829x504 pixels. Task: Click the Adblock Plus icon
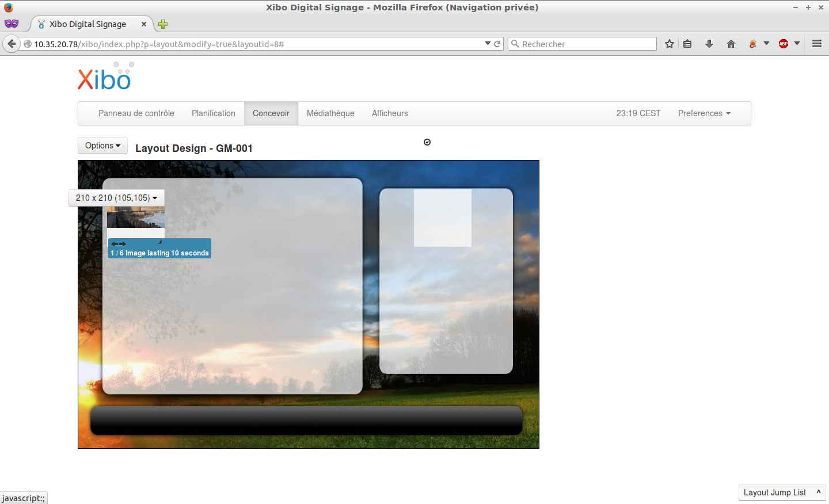point(783,44)
